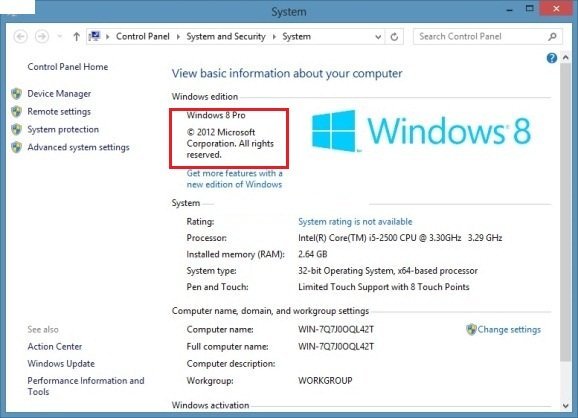The height and width of the screenshot is (418, 578).
Task: Open Performance Information and Tools
Action: 86,386
